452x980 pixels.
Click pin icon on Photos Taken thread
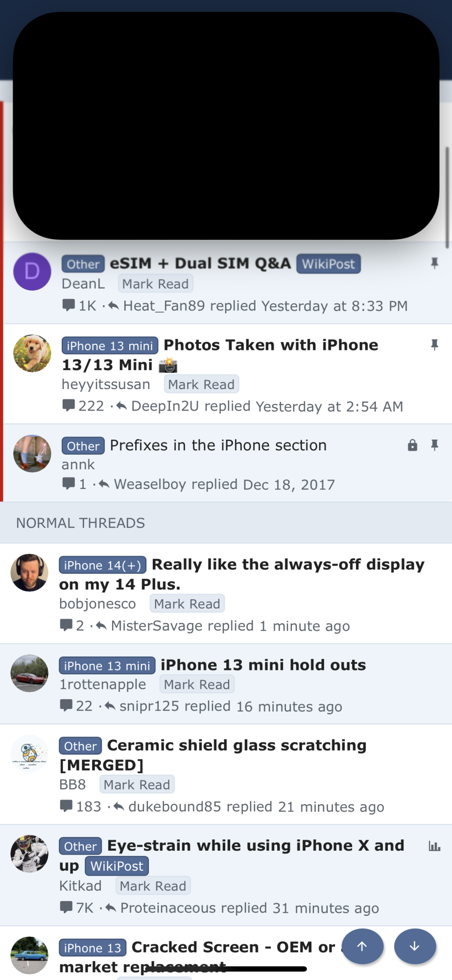434,345
